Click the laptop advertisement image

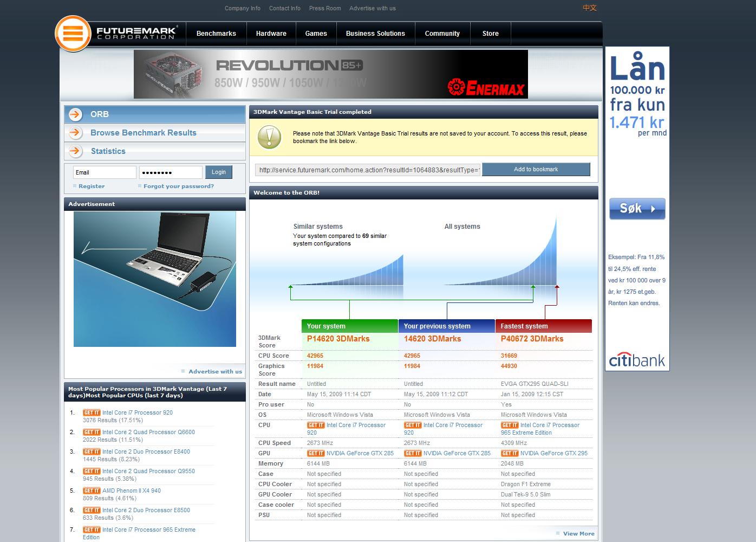pos(155,279)
